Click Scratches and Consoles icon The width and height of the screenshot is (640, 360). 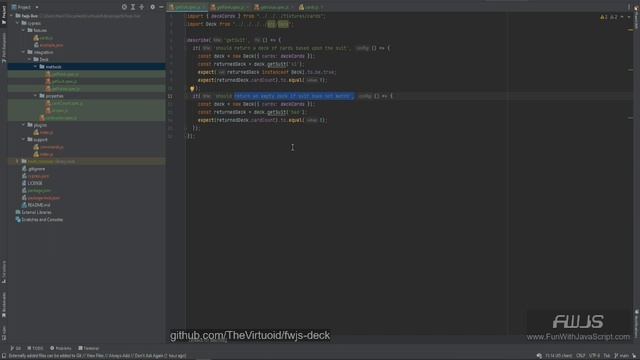tap(18, 220)
